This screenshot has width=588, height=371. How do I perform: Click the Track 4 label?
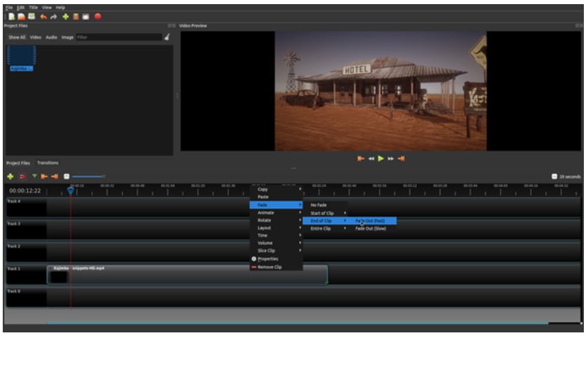tap(14, 201)
